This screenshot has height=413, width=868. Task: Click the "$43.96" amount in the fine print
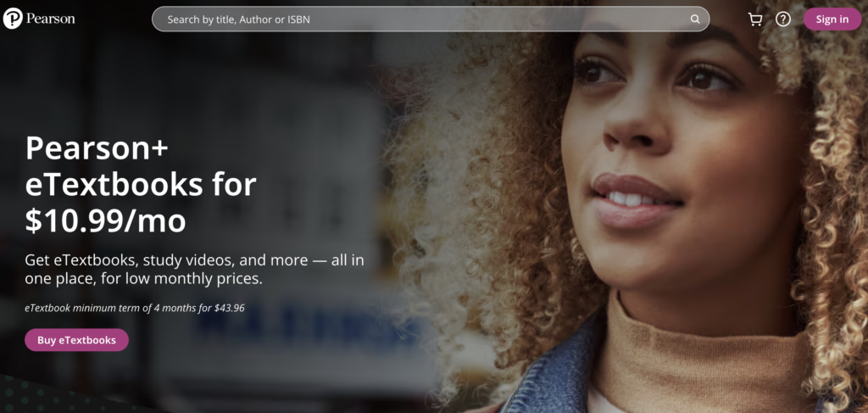[x=228, y=308]
